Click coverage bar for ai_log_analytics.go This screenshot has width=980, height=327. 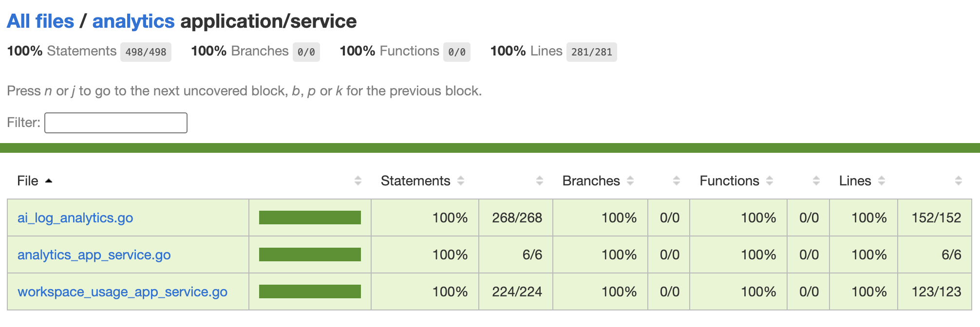(x=310, y=218)
